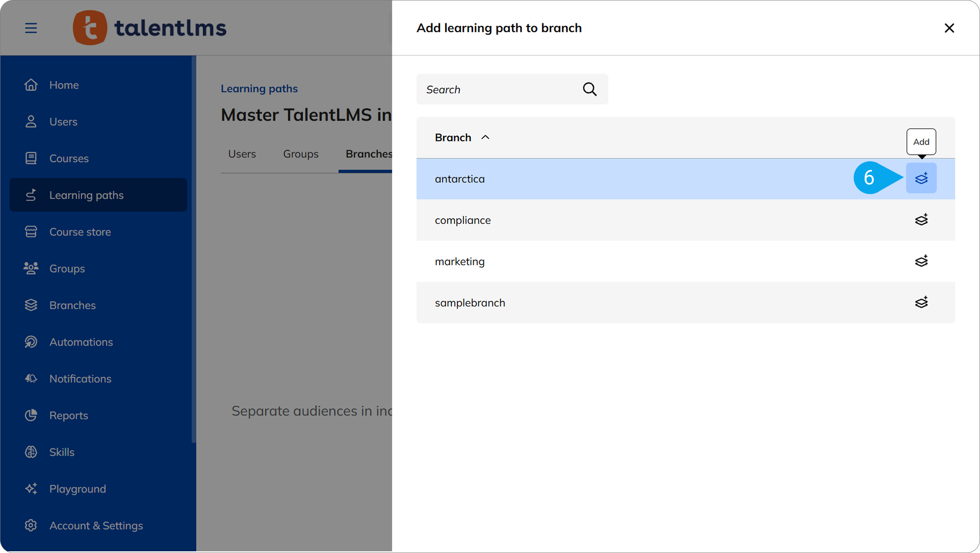This screenshot has width=980, height=553.
Task: Click the Learning paths breadcrumb link
Action: (259, 89)
